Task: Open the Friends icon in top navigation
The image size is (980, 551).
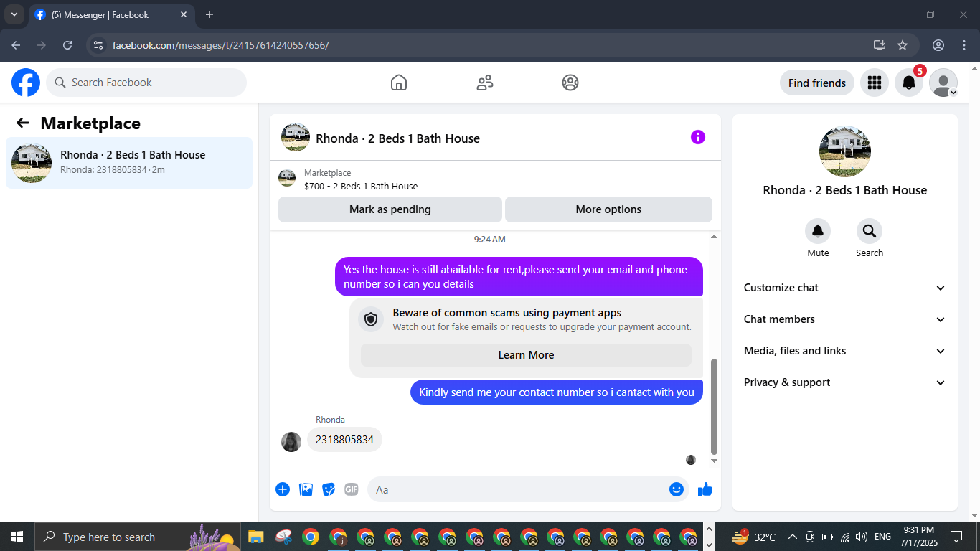Action: click(x=485, y=83)
